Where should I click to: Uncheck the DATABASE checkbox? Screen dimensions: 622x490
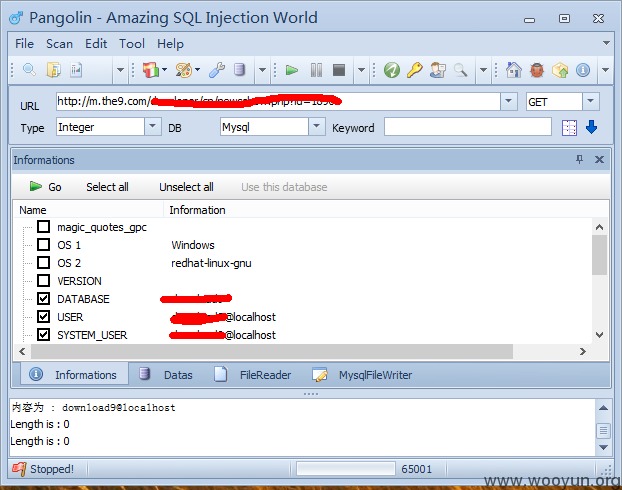coord(44,298)
